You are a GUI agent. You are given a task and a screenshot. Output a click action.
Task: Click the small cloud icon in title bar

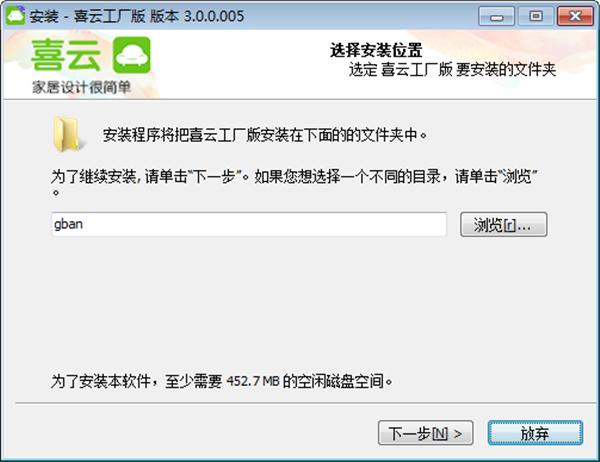tap(15, 16)
